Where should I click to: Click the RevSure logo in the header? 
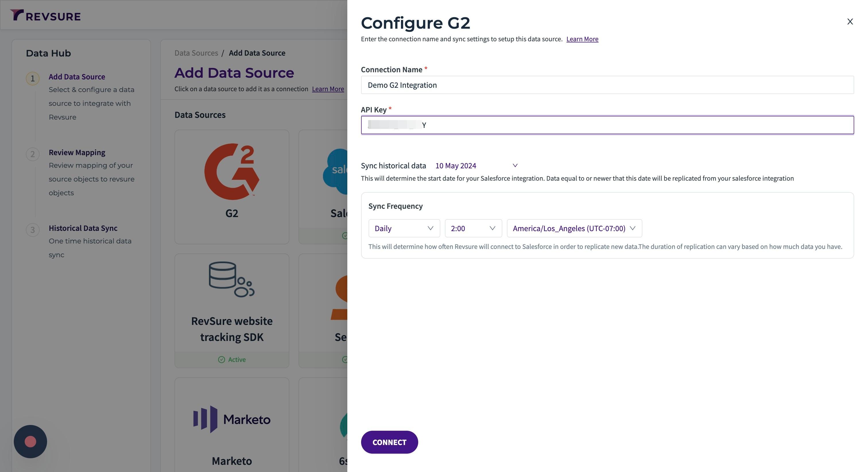45,15
